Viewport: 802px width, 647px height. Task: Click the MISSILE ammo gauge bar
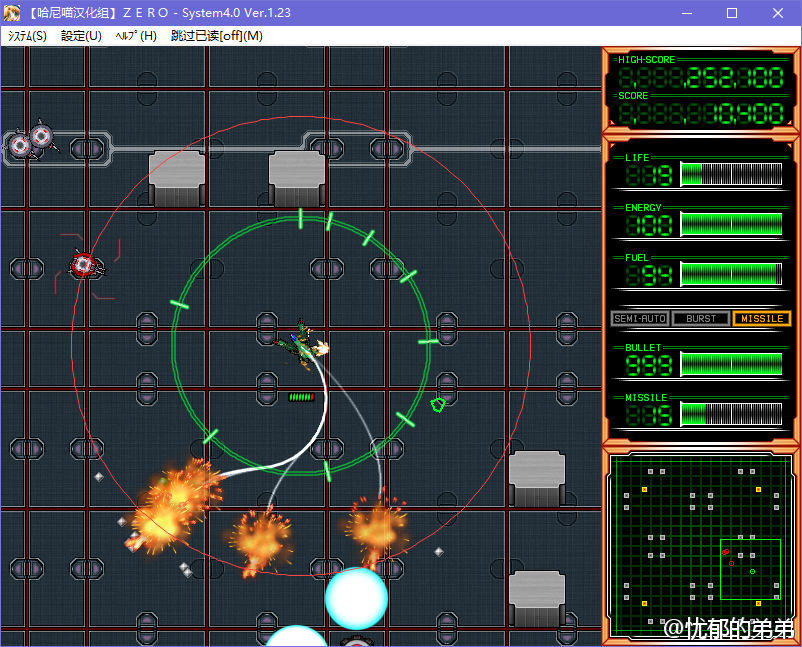tap(731, 414)
